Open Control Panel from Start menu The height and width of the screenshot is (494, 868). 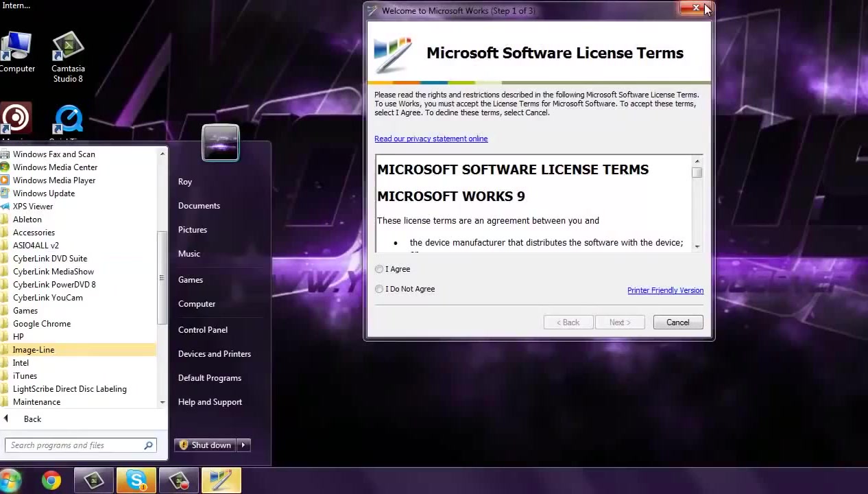point(202,330)
